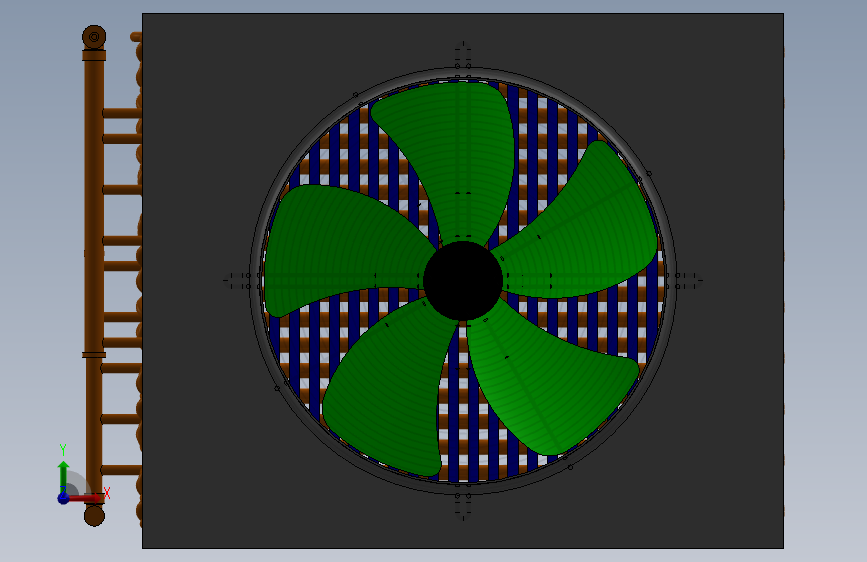
Task: Click the blue Z axis ball of triad
Action: coord(64,498)
